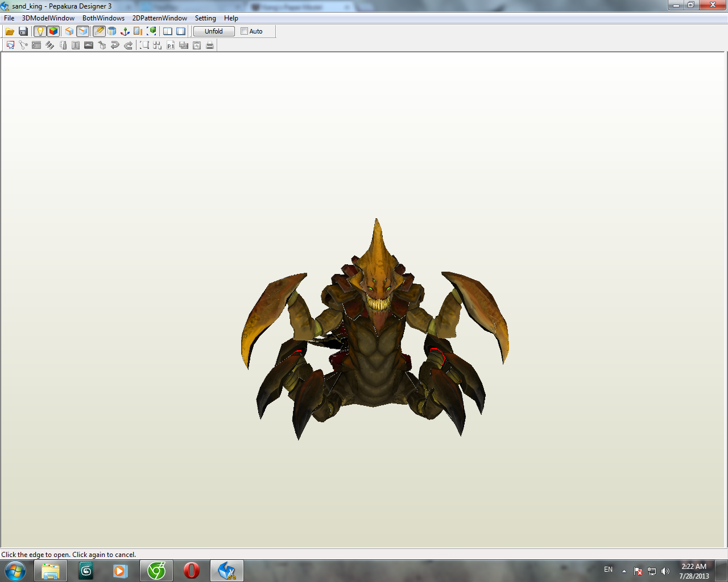Open Windows Explorer from the taskbar
The height and width of the screenshot is (582, 728).
tap(51, 571)
